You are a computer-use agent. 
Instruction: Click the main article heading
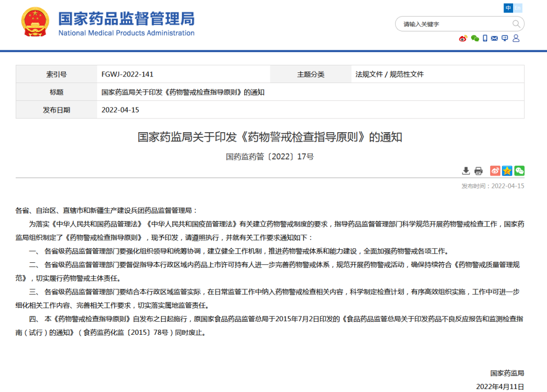(269, 137)
